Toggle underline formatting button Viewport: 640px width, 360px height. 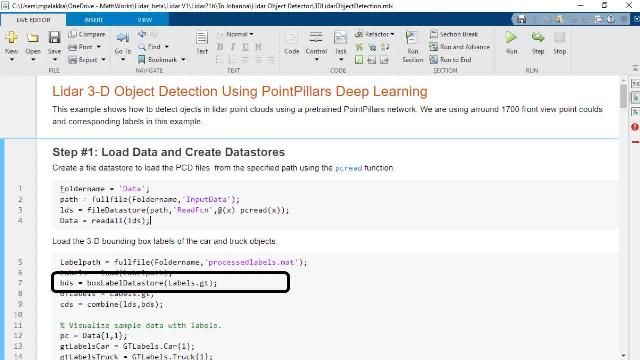click(x=245, y=47)
